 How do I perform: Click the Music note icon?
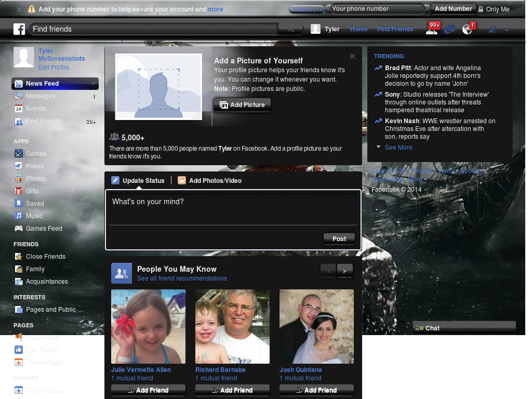[x=19, y=216]
